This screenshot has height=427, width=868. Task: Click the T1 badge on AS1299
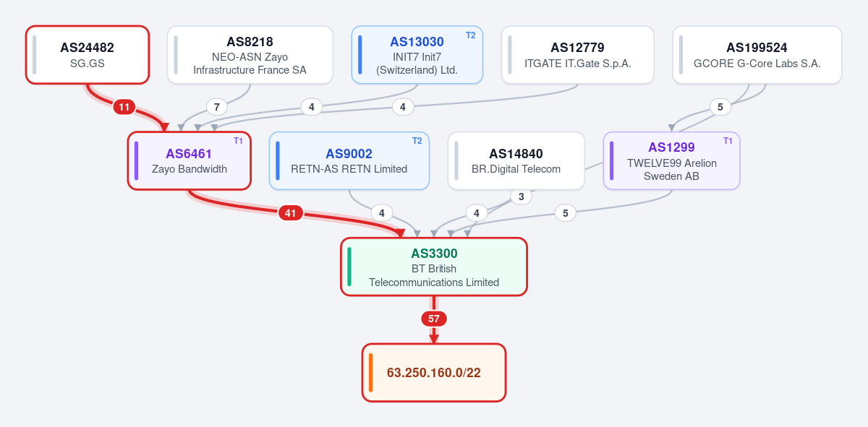pyautogui.click(x=728, y=141)
